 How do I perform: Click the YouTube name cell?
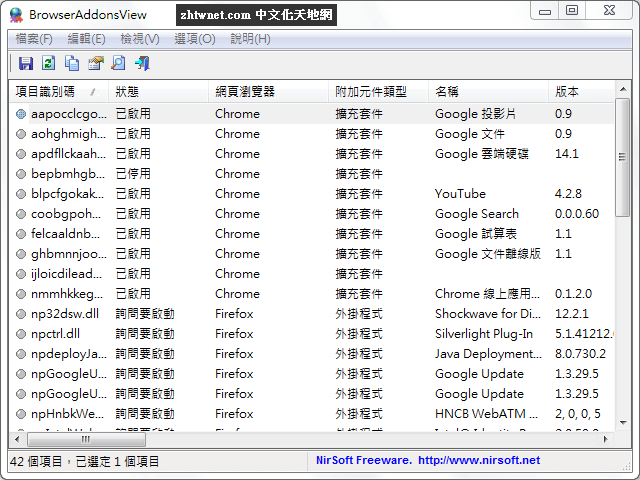(460, 194)
